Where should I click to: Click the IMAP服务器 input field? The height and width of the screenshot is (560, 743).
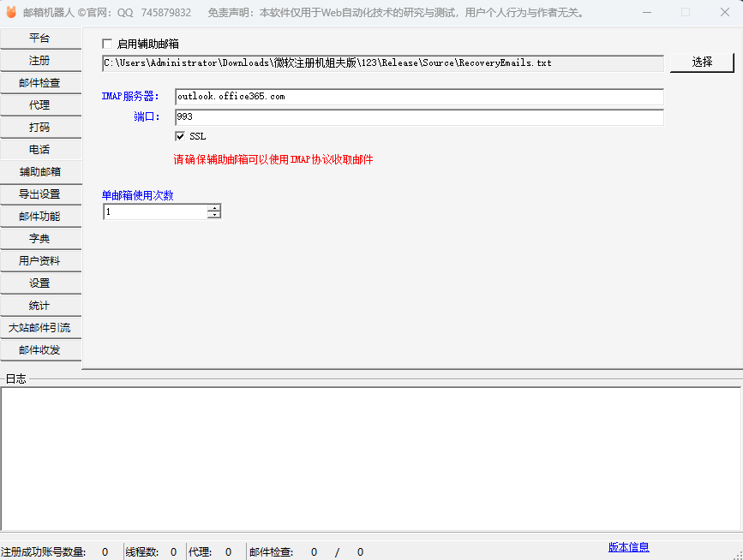click(418, 97)
